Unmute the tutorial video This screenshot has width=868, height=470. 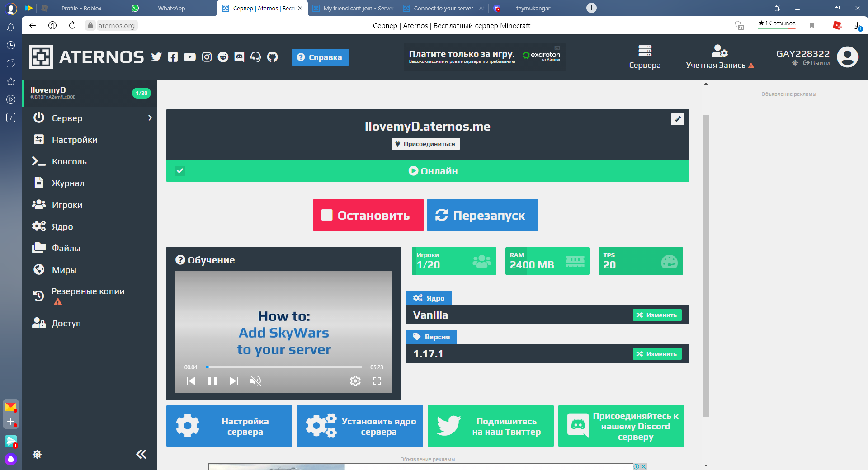[x=256, y=381]
